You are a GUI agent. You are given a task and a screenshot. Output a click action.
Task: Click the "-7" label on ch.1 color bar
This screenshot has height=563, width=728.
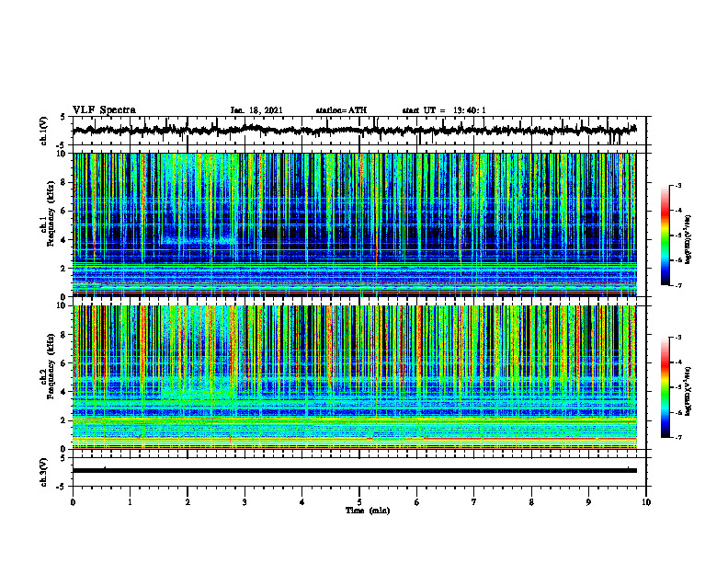pos(677,285)
